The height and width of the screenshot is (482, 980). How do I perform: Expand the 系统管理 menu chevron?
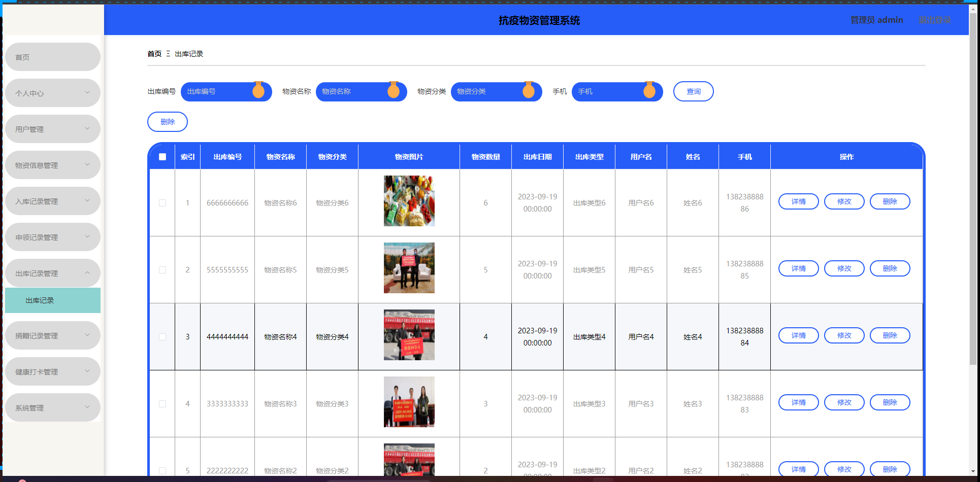(87, 407)
